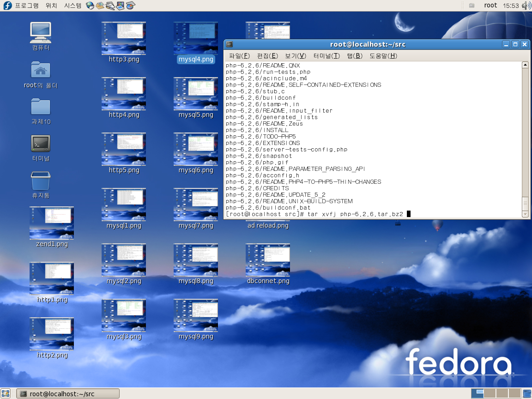Click the root@localhost taskbar window button
The image size is (532, 399).
tap(68, 393)
